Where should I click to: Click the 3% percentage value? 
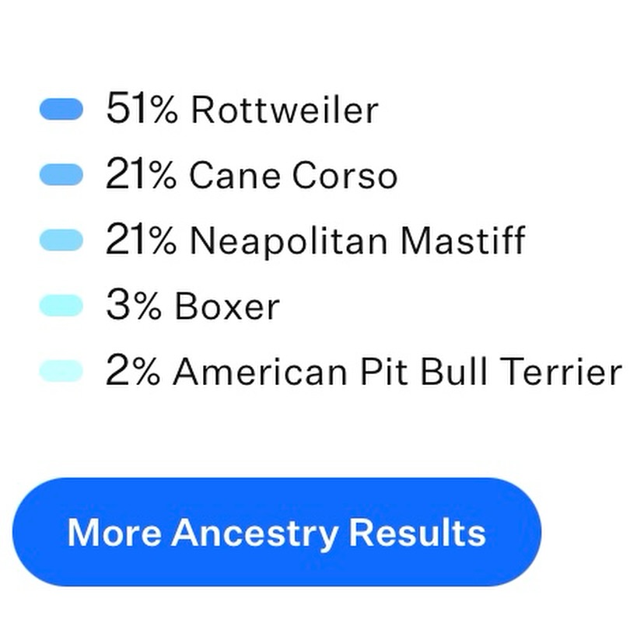[134, 306]
